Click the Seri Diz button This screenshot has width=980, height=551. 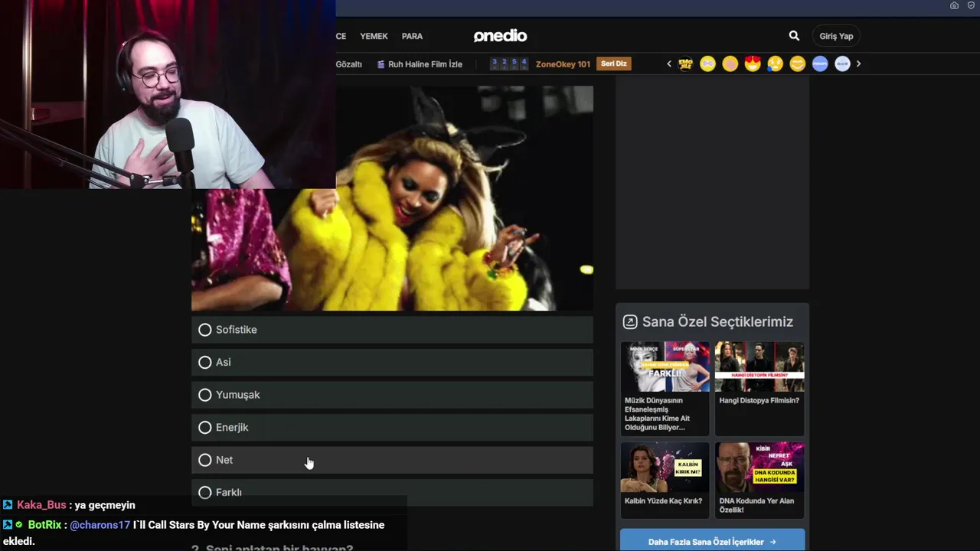pos(614,64)
